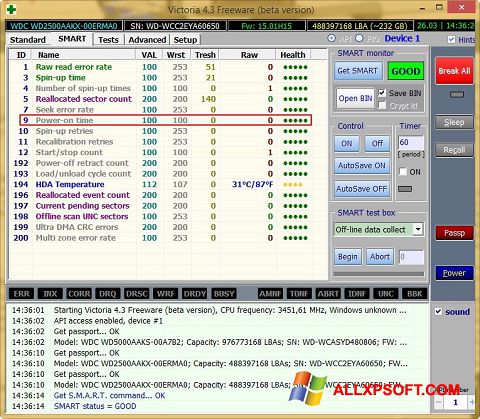Toggle the sound checkbox
The height and width of the screenshot is (419, 480).
point(438,312)
